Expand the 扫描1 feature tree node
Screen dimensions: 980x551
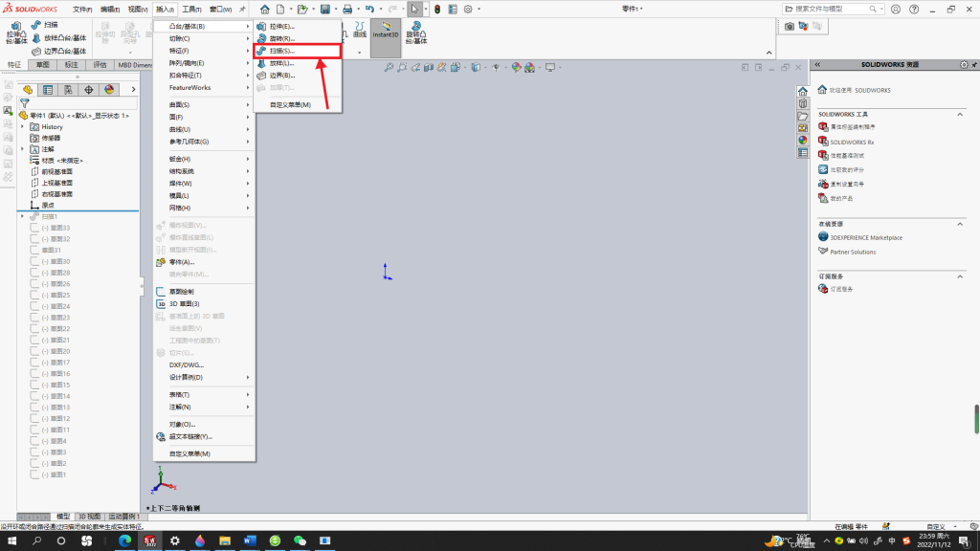(23, 217)
